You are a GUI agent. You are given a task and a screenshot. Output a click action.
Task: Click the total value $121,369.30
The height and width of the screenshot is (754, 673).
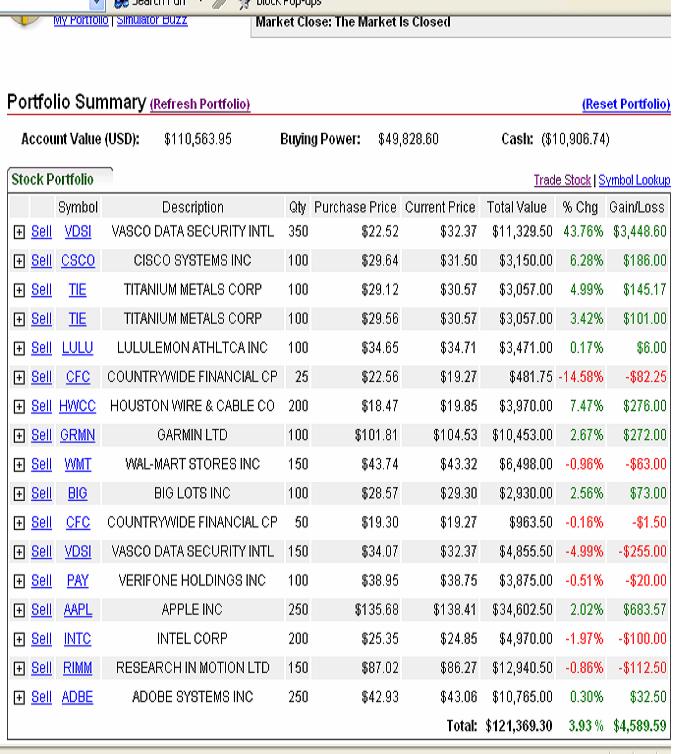click(519, 726)
